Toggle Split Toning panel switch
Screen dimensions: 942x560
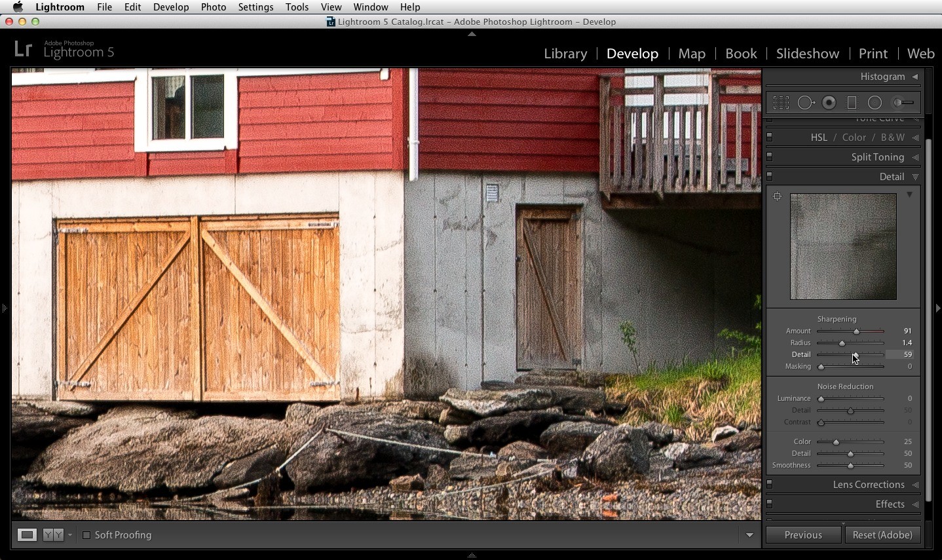pos(770,157)
